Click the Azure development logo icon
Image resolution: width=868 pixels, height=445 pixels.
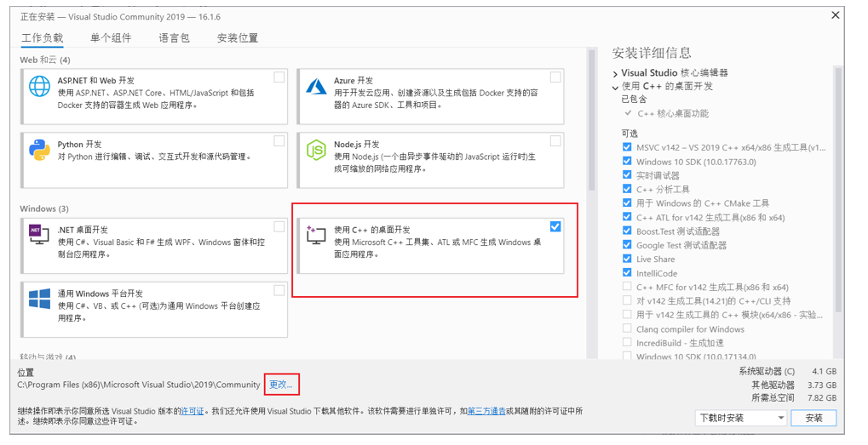tap(317, 86)
